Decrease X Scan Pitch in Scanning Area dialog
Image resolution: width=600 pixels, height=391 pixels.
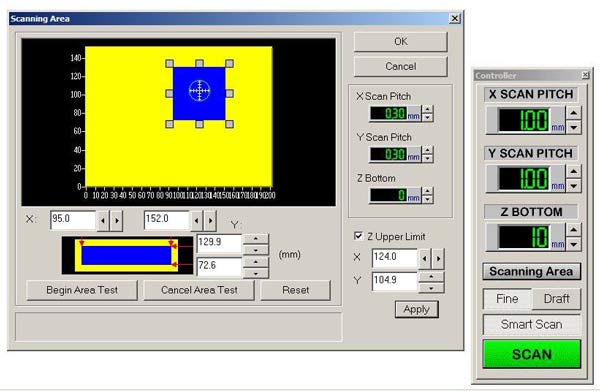pos(427,118)
